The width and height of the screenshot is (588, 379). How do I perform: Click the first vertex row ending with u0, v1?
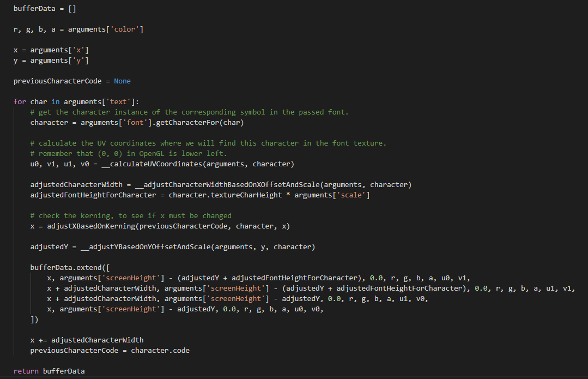258,278
